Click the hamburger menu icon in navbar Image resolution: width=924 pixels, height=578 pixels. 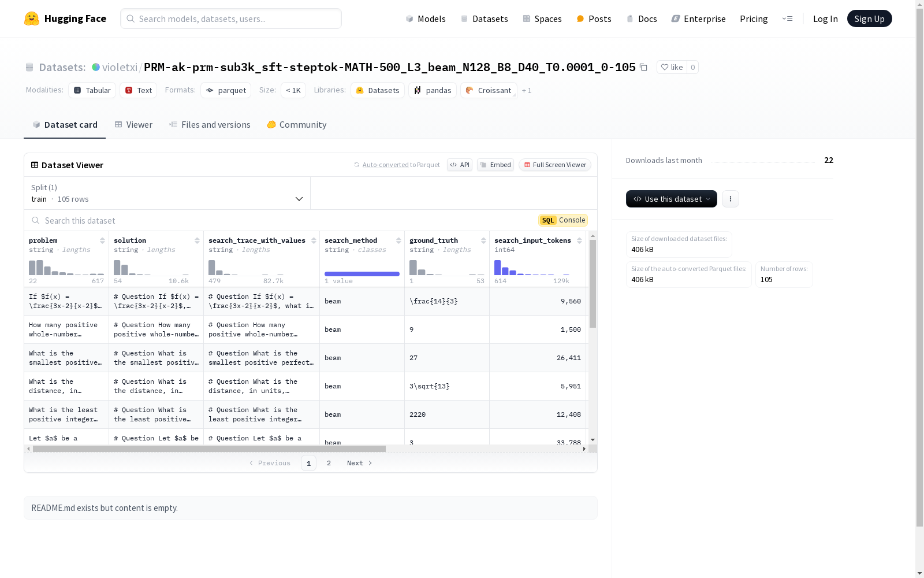(787, 18)
